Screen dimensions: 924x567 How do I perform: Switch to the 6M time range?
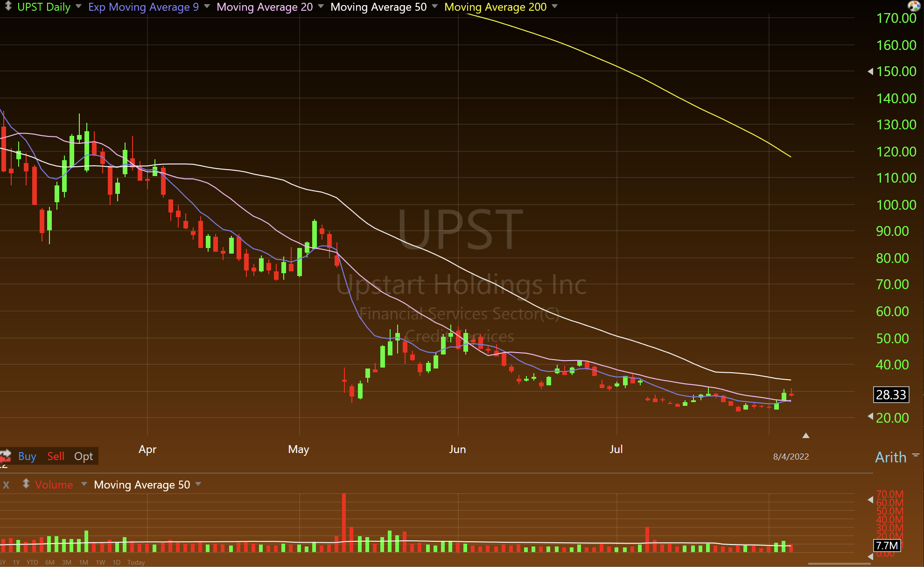(x=50, y=562)
